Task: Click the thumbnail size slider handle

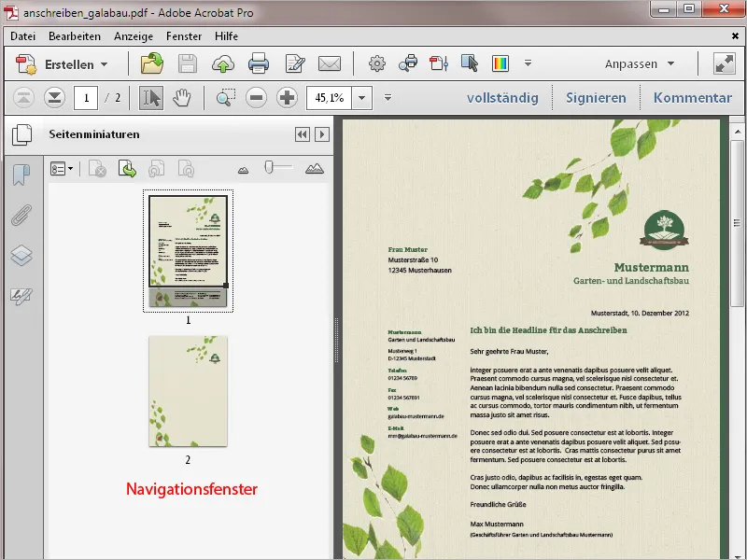Action: [269, 167]
